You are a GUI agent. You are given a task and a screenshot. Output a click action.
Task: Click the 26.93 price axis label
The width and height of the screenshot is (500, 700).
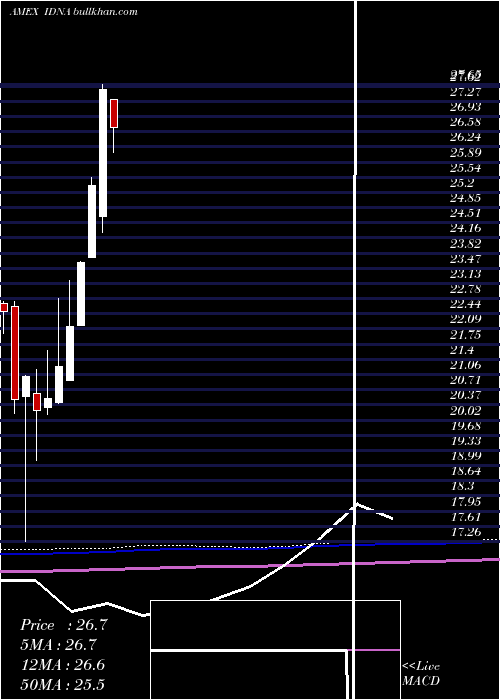(x=466, y=107)
